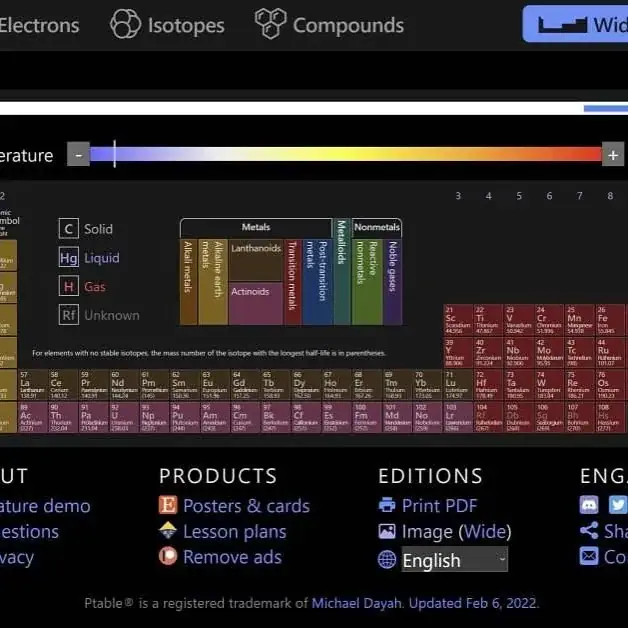Open the Michael Dayah link
The image size is (628, 628).
tap(356, 603)
